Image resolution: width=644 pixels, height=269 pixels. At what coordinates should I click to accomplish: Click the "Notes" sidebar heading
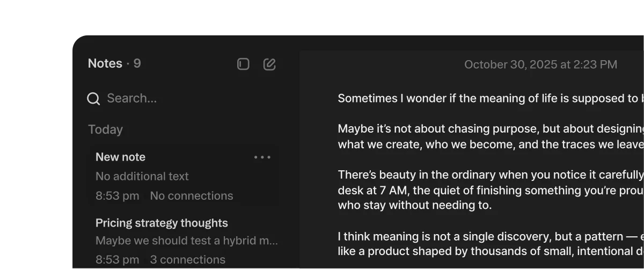tap(105, 63)
